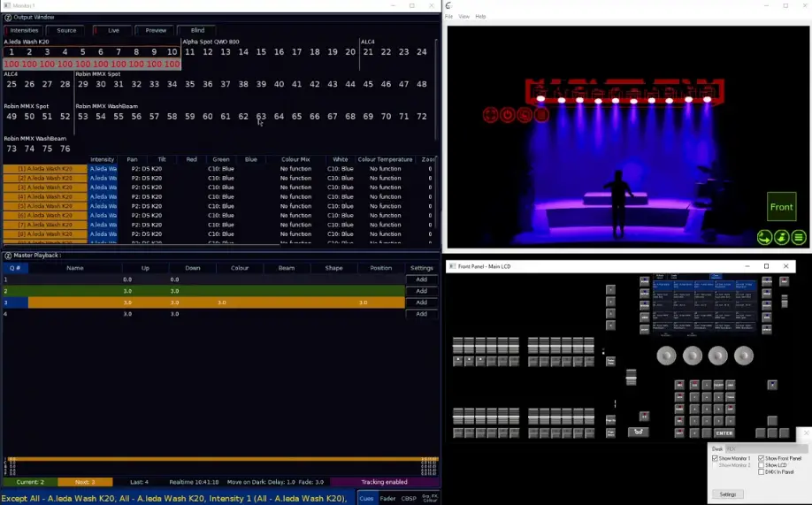
Task: Click the fourth encoder wheel on front panel
Action: coord(744,356)
